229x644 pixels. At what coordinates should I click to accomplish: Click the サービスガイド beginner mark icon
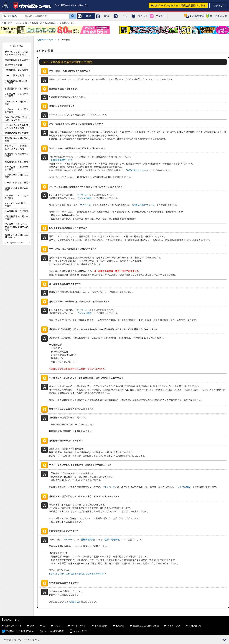point(207,16)
